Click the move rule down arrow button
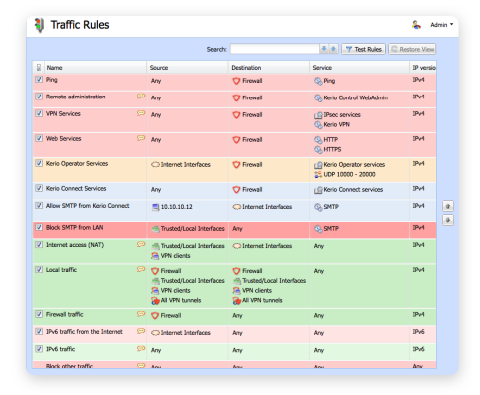The width and height of the screenshot is (480, 395). (448, 220)
